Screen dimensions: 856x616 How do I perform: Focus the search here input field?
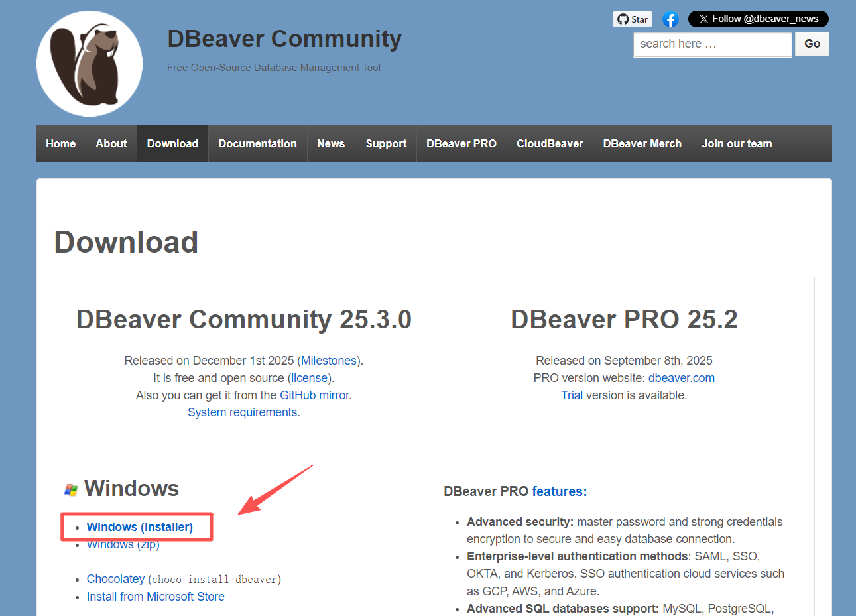(712, 44)
